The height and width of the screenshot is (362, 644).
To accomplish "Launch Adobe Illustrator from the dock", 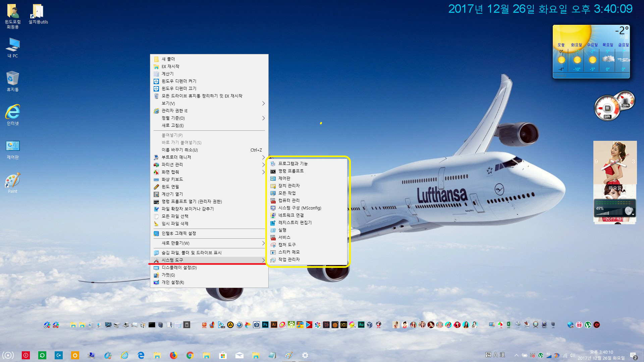I will 274,324.
